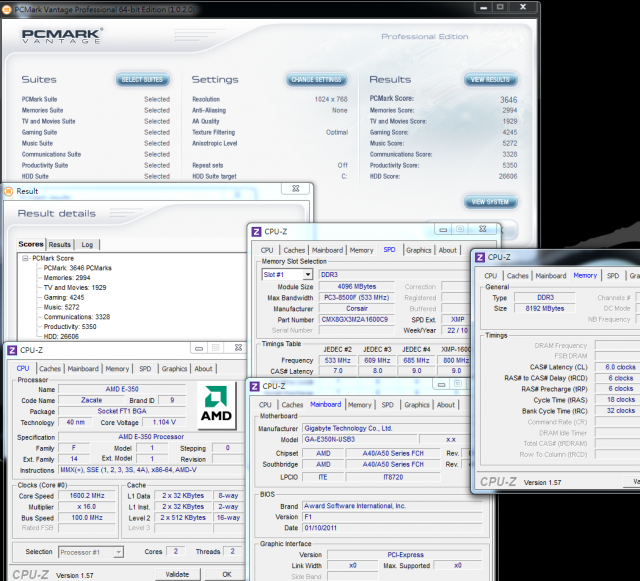Click the CPU-Z icon in the Mainboard window title bar
This screenshot has width=640, height=581.
tap(254, 386)
